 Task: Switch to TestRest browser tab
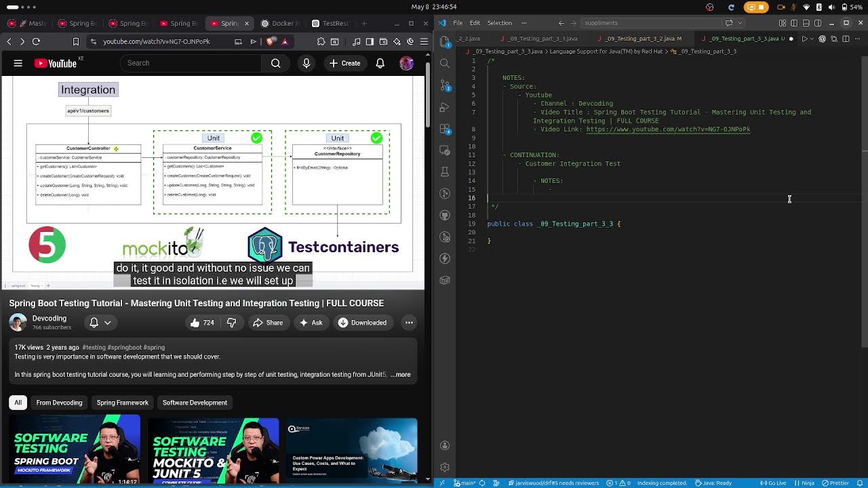pos(330,23)
